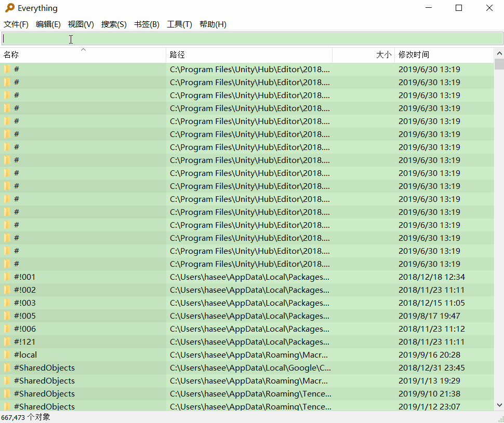Select the #!001 folder name

[x=25, y=277]
